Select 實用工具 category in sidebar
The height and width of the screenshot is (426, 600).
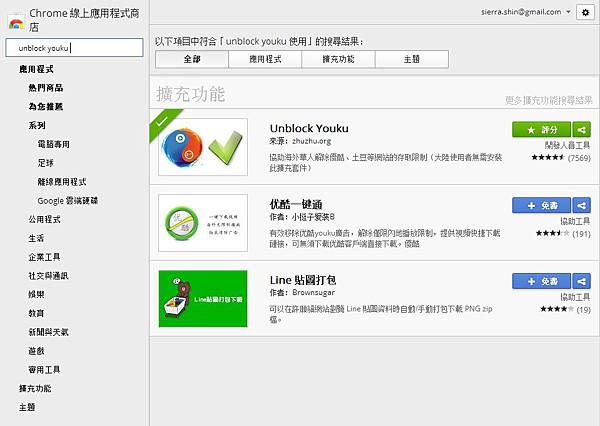coord(44,370)
